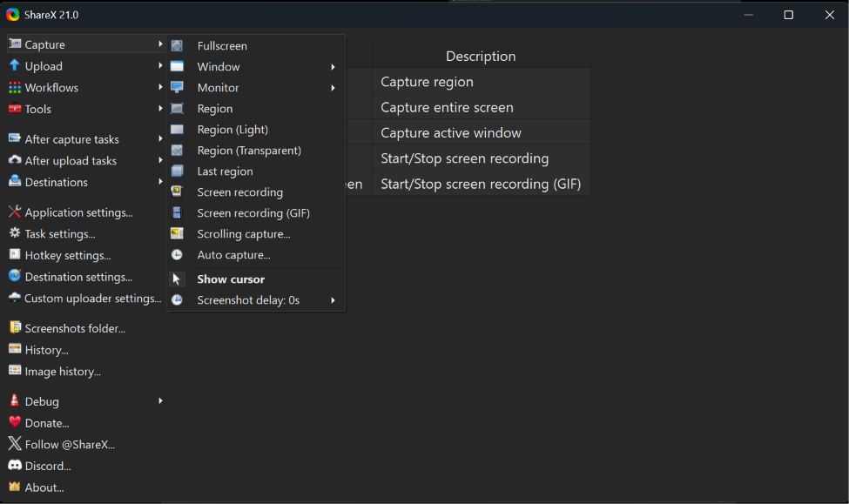Click the Screen recording icon

[177, 192]
